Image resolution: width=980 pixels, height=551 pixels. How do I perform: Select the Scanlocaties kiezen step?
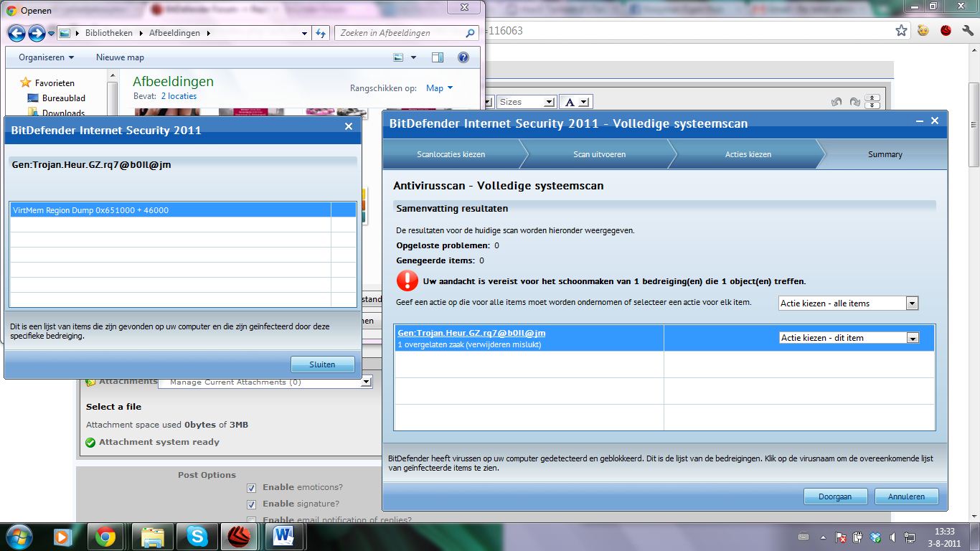451,154
